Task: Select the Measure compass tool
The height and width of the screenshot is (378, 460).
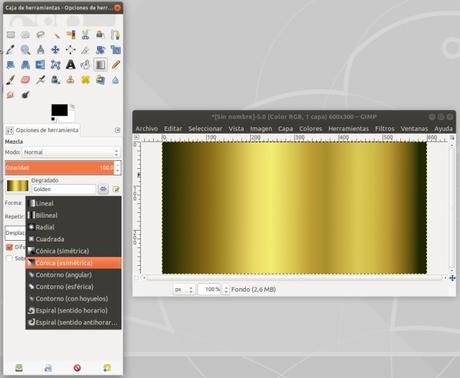Action: [40, 50]
